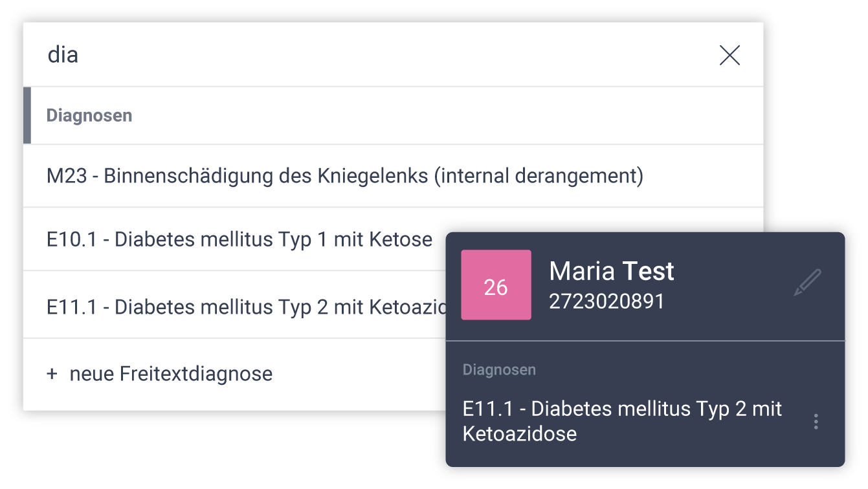Viewport: 868px width, 489px height.
Task: Click the E11.1 code in the patient card
Action: pos(489,409)
